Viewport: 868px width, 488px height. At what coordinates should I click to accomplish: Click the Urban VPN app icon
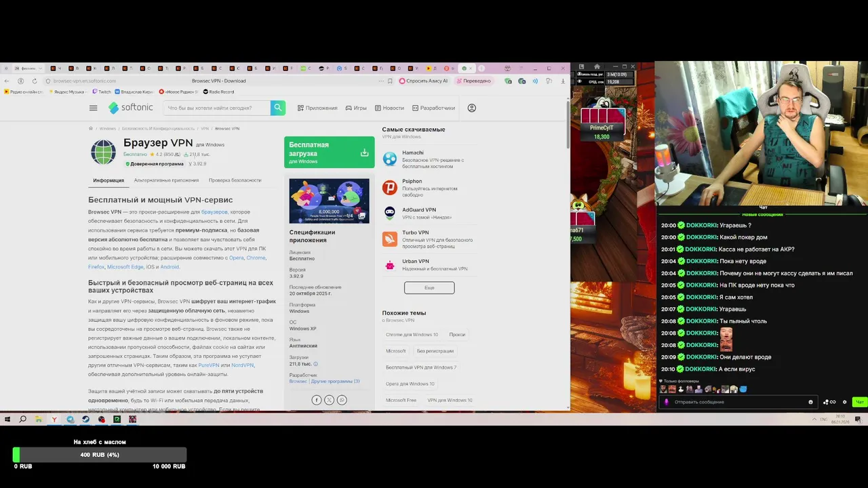390,266
